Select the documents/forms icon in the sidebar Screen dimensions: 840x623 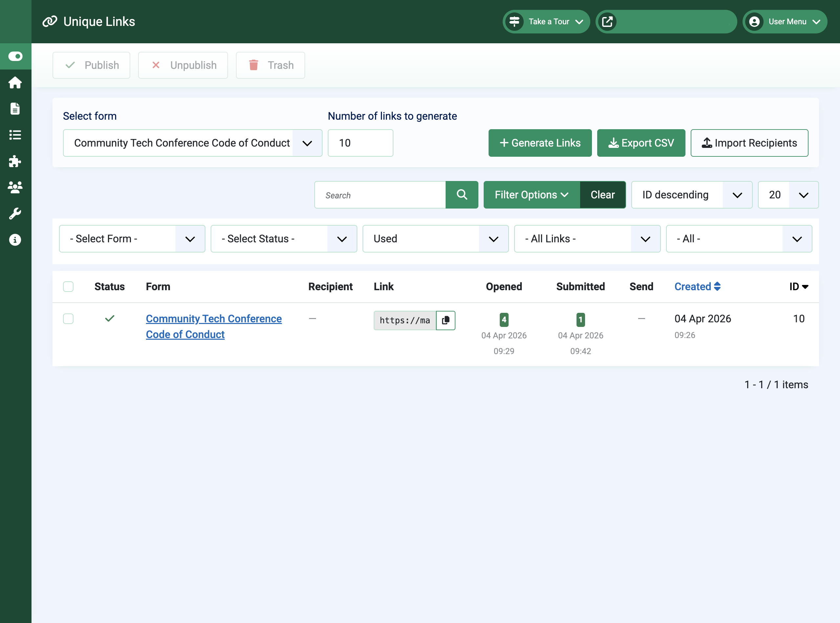(15, 109)
